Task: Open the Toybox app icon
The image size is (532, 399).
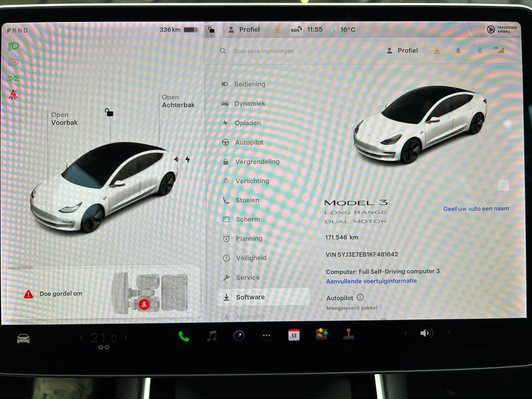Action: point(322,335)
